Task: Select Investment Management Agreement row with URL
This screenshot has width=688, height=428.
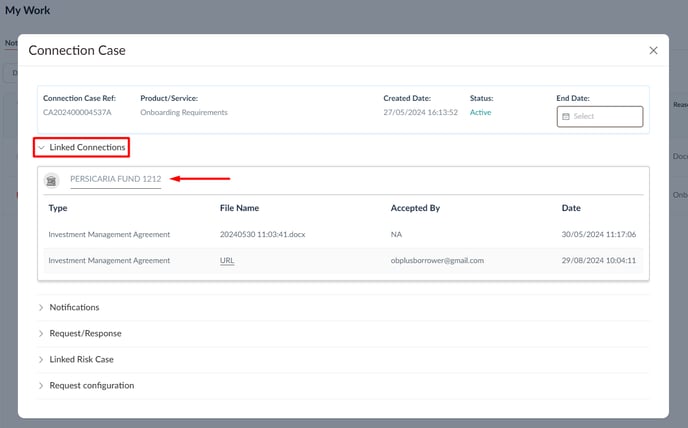Action: pyautogui.click(x=343, y=261)
